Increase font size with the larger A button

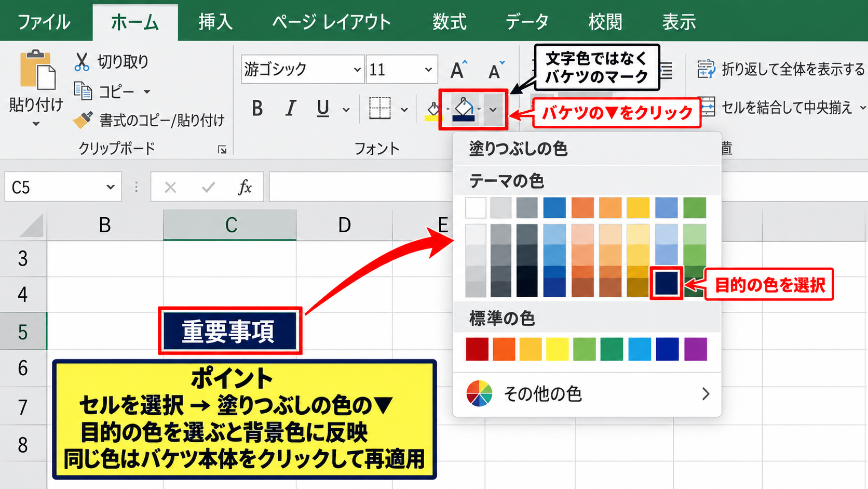click(x=458, y=70)
